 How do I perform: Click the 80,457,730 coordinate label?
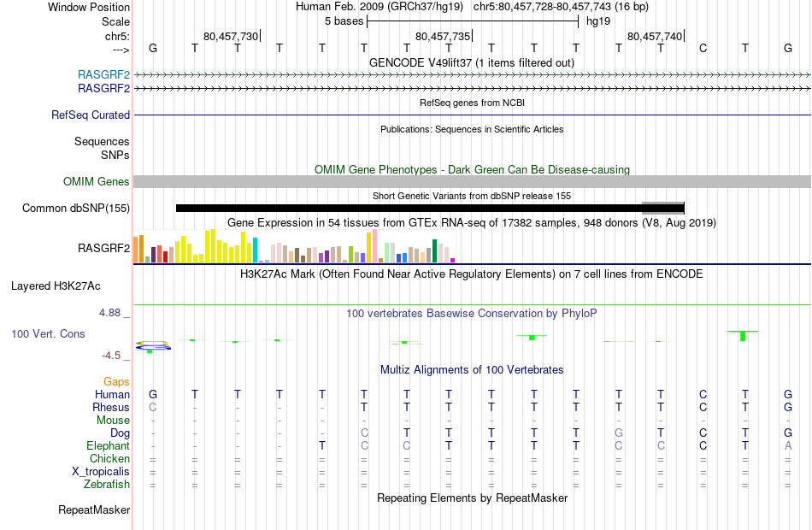pyautogui.click(x=231, y=36)
